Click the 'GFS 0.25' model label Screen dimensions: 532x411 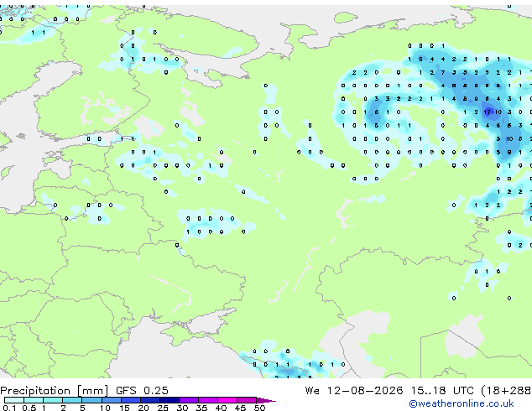[x=142, y=390]
